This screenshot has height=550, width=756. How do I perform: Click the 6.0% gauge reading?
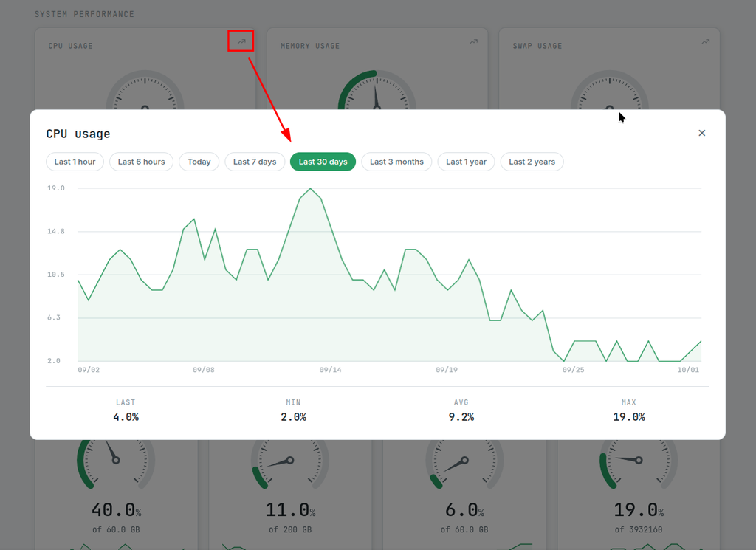tap(464, 510)
